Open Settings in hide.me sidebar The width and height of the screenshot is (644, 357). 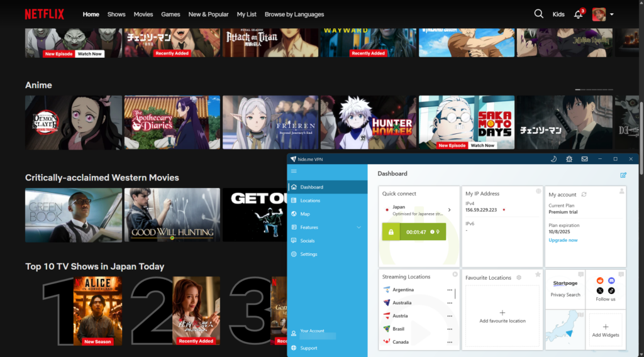pyautogui.click(x=327, y=255)
